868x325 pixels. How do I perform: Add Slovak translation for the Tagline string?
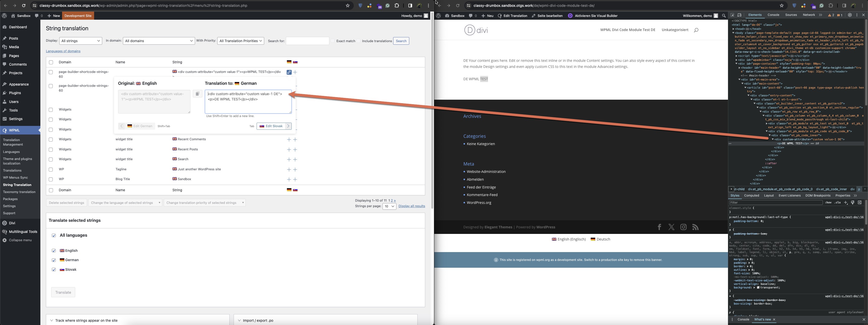[x=295, y=169]
